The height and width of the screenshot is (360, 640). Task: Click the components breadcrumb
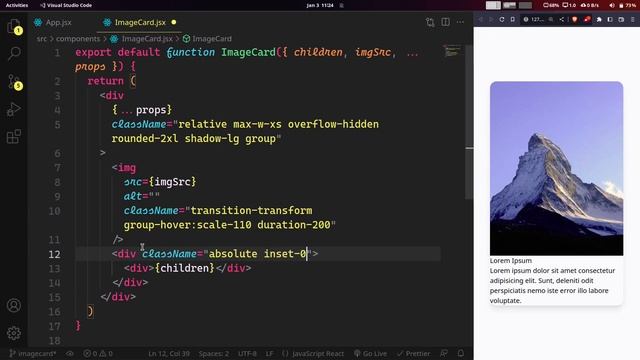coord(78,39)
